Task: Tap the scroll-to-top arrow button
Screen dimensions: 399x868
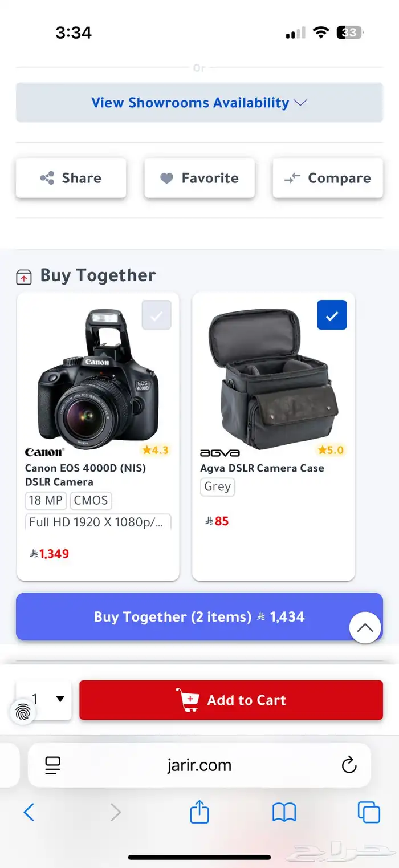Action: click(x=365, y=628)
